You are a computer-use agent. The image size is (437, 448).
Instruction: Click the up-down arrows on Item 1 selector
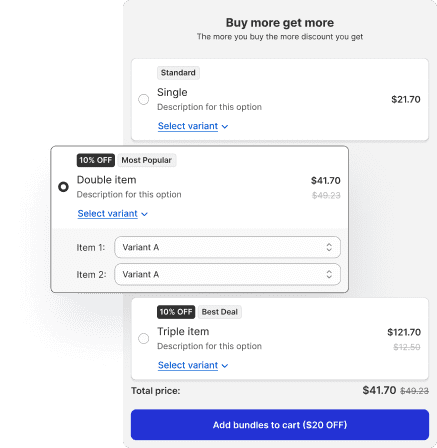click(x=329, y=247)
